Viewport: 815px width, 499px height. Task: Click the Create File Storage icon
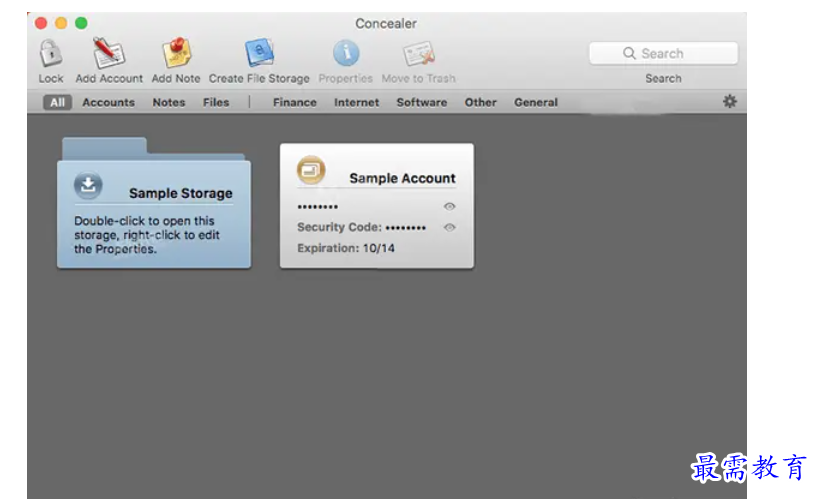click(x=259, y=52)
